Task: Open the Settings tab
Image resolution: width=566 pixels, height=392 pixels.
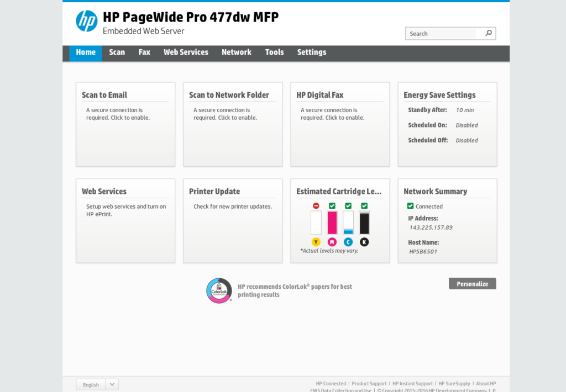Action: (312, 52)
